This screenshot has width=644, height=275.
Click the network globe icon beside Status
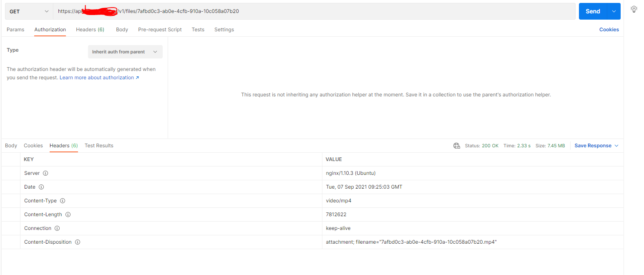pos(457,146)
